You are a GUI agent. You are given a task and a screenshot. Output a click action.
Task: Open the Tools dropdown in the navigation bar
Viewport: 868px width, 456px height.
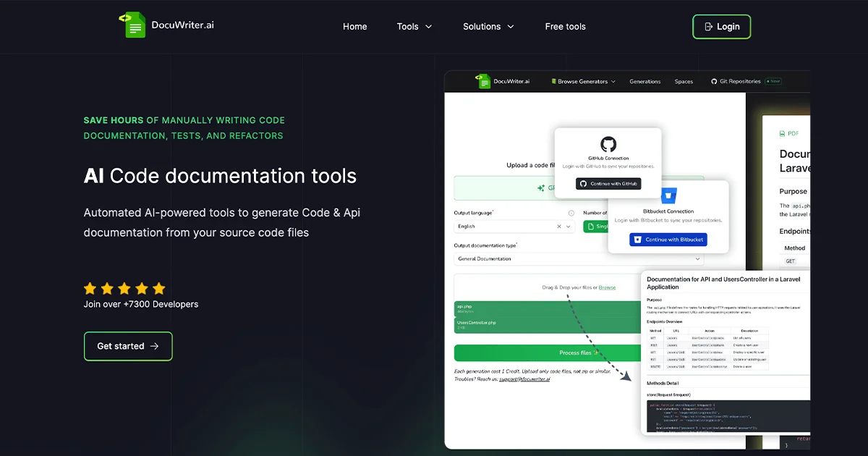[x=413, y=26]
